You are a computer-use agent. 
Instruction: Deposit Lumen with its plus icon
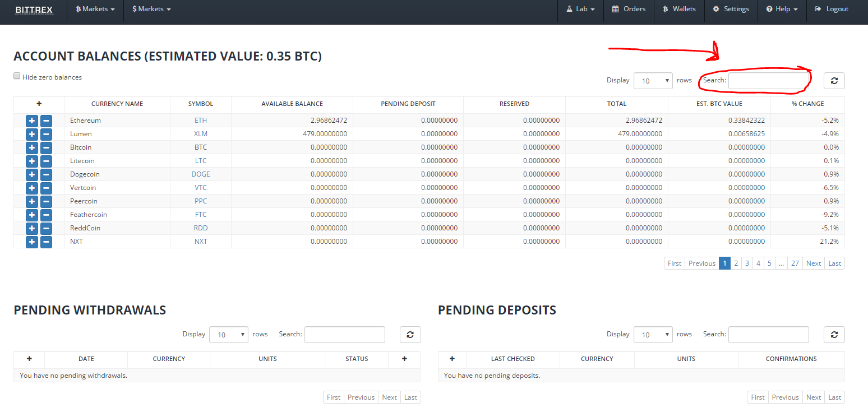(32, 134)
